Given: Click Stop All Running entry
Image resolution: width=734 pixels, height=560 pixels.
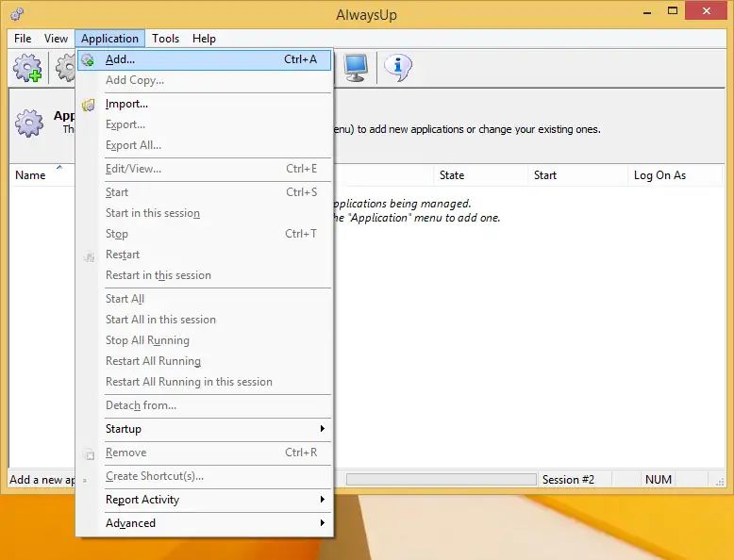Looking at the screenshot, I should (204, 340).
